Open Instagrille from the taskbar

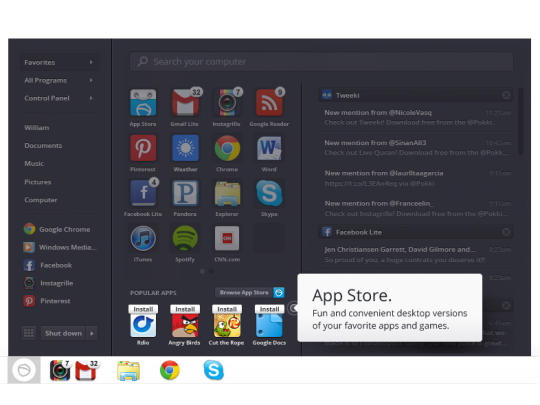click(60, 370)
